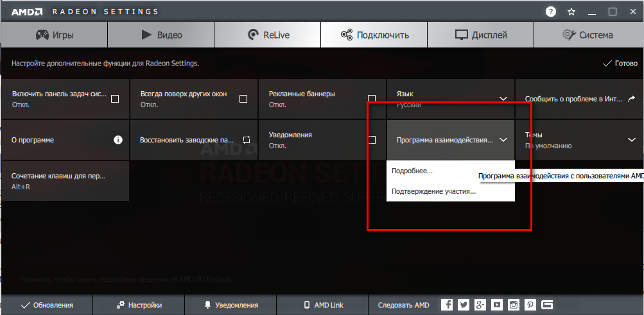Screen dimensions: 644x315
Task: Expand the Язык dropdown
Action: click(503, 99)
